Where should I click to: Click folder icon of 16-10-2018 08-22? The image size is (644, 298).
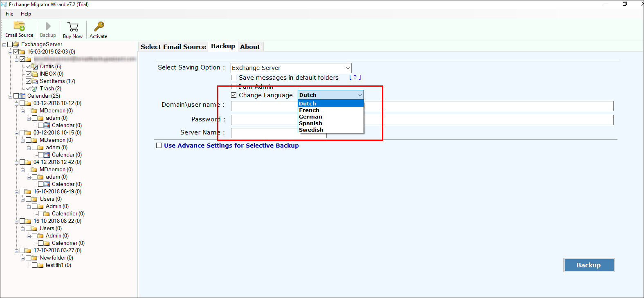pyautogui.click(x=29, y=221)
